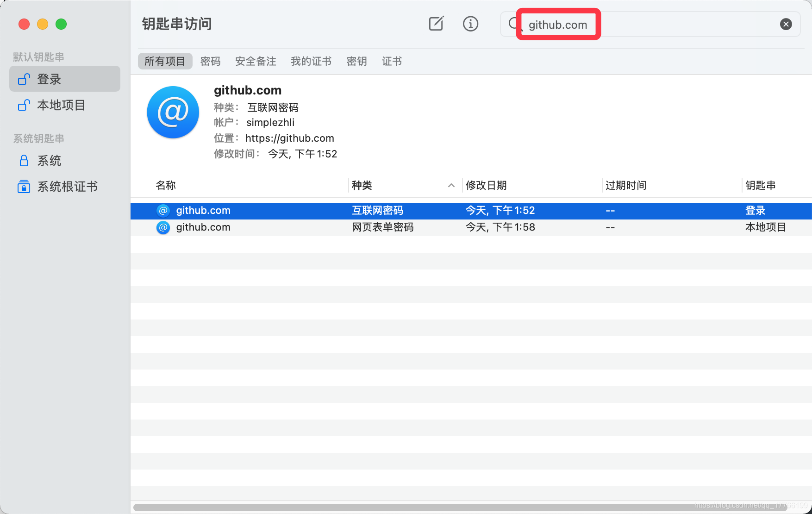This screenshot has height=514, width=812.
Task: Select the 登录 keychain in sidebar
Action: pos(65,79)
